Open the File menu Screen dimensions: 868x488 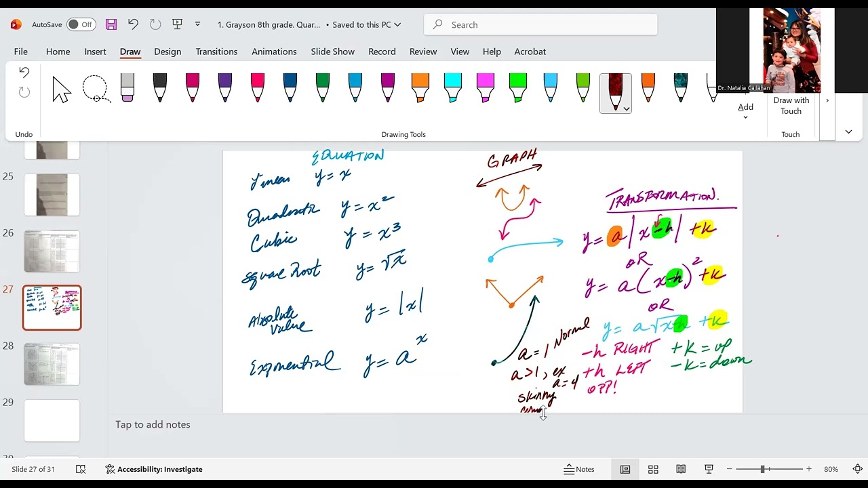point(21,52)
